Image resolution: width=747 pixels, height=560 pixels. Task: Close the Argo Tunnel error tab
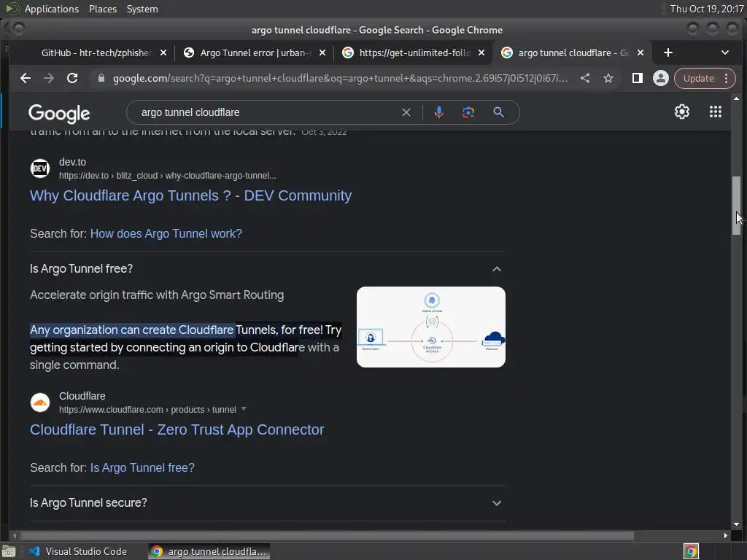[322, 52]
